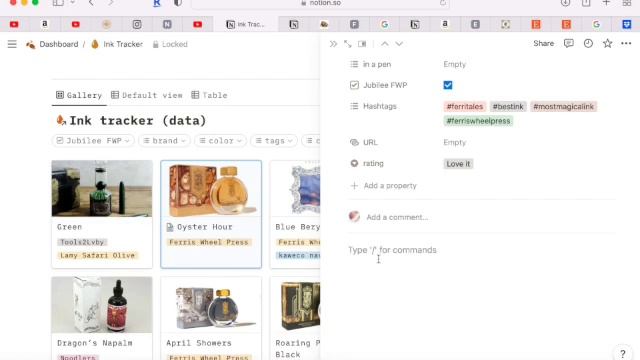Click the Add a comment field
Image resolution: width=640 pixels, height=360 pixels.
click(397, 217)
